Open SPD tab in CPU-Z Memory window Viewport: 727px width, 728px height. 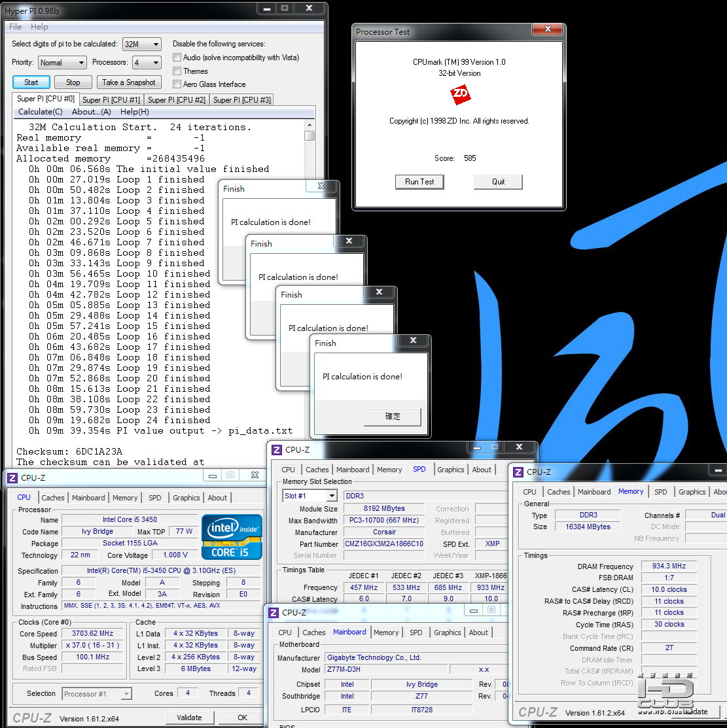point(660,492)
